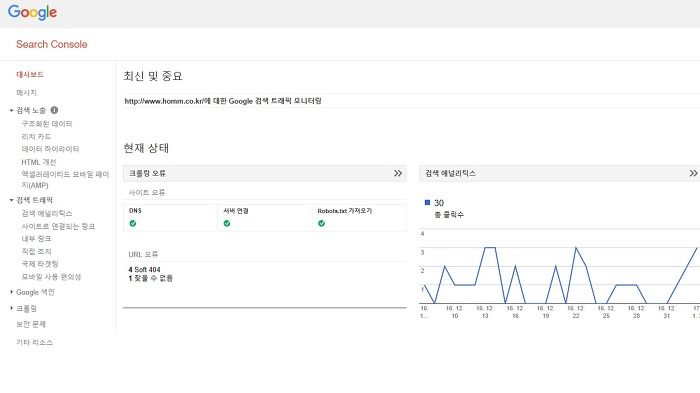Open the 검색 애널리틱스 panel header
This screenshot has height=393, width=700.
(x=560, y=173)
